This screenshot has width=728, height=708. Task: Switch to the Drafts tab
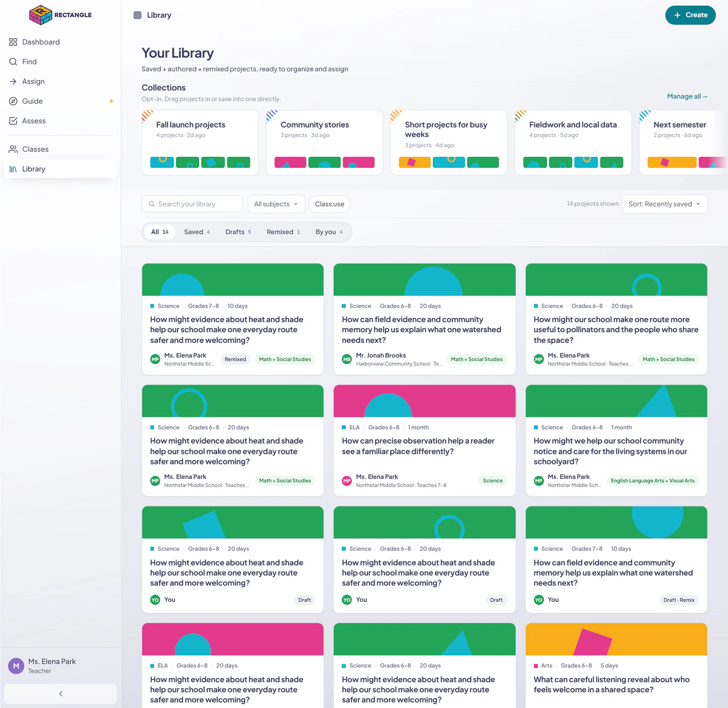pos(238,232)
